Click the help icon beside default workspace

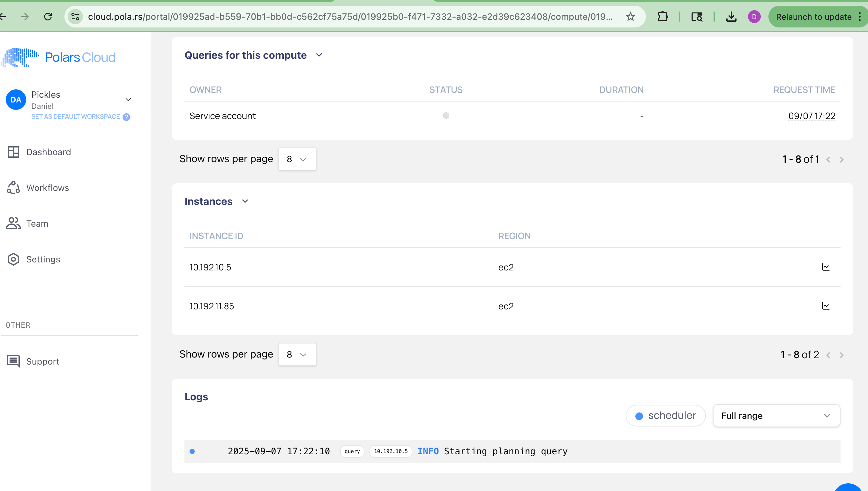126,117
